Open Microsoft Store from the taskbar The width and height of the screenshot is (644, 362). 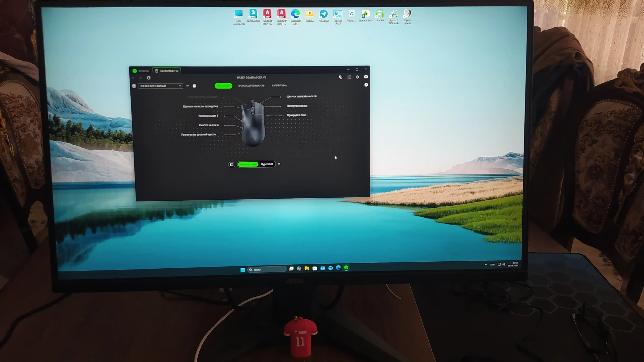point(315,268)
